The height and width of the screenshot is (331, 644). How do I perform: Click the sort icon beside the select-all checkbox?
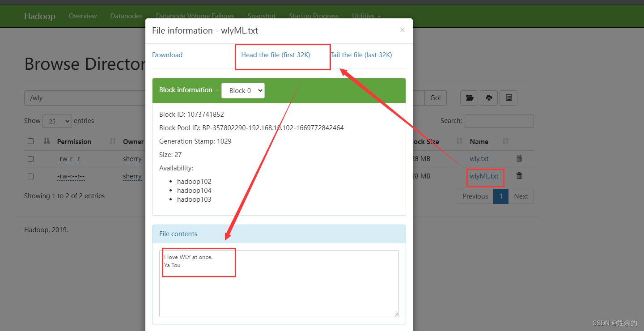pos(47,141)
